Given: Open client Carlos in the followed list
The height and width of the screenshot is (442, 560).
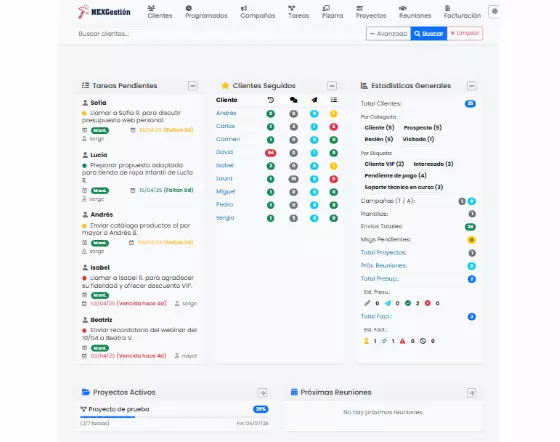Looking at the screenshot, I should (x=225, y=126).
